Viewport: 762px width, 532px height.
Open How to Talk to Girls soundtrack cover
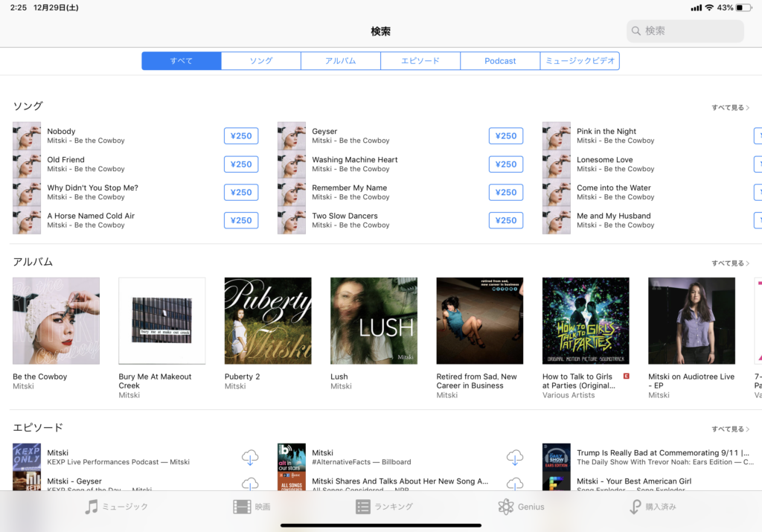coord(586,321)
